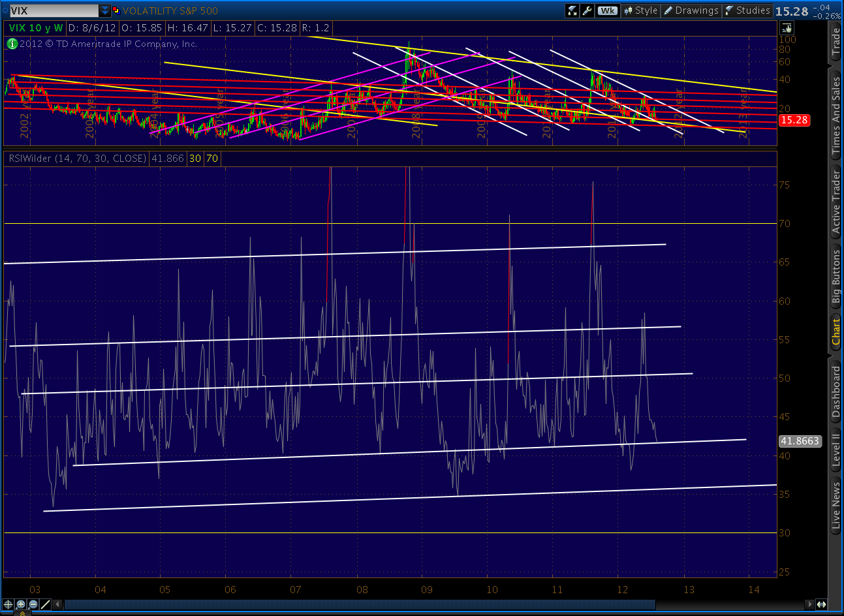Toggle the Wk timeframe button

607,10
